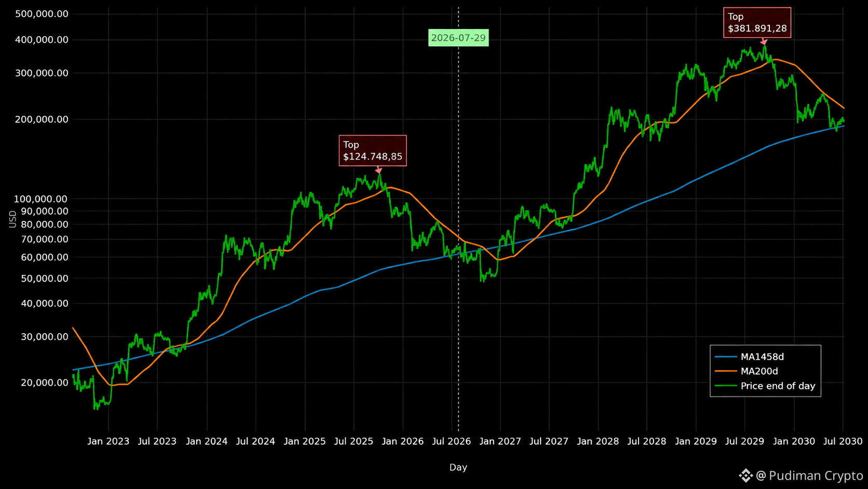Click the Jan 2023 x-axis label
Screen dimensions: 868x489
click(108, 441)
